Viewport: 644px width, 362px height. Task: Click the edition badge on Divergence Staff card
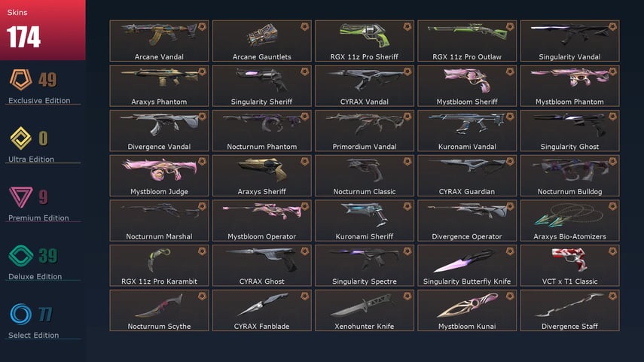(x=612, y=296)
